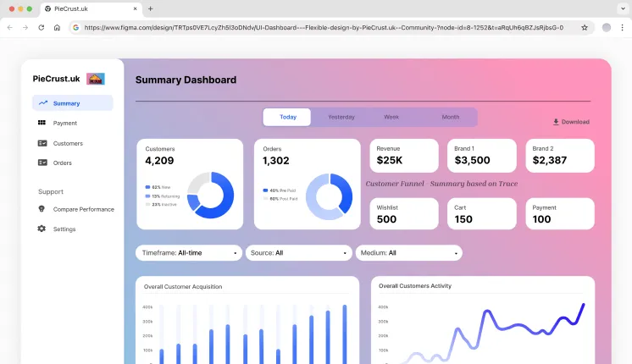Click the Customers donut chart
This screenshot has width=632, height=364.
(210, 196)
